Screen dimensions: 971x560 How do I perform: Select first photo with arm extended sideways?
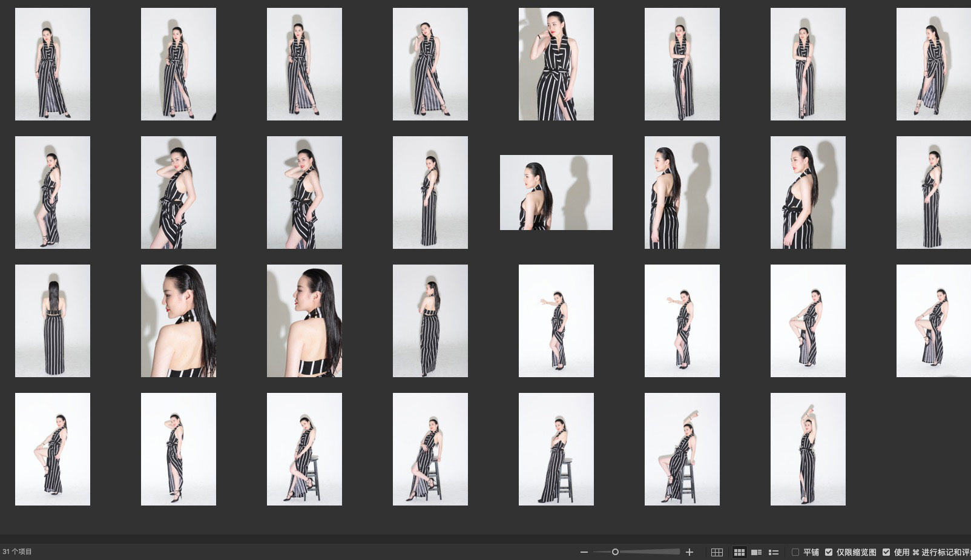[x=556, y=321]
